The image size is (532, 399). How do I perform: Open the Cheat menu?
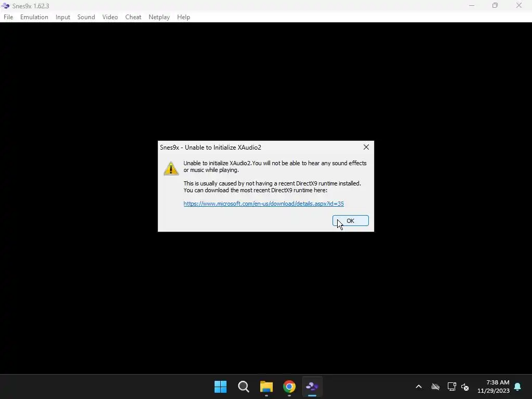133,17
